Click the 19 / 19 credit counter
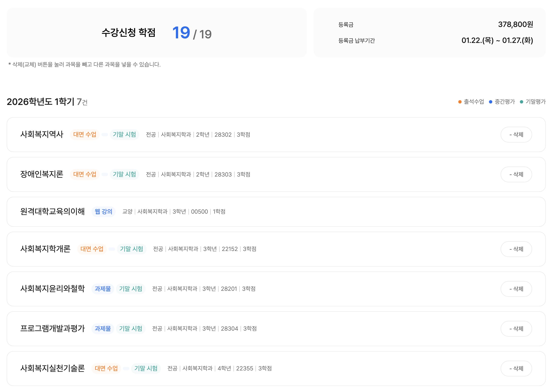Screen dimensions: 557x392 click(192, 33)
